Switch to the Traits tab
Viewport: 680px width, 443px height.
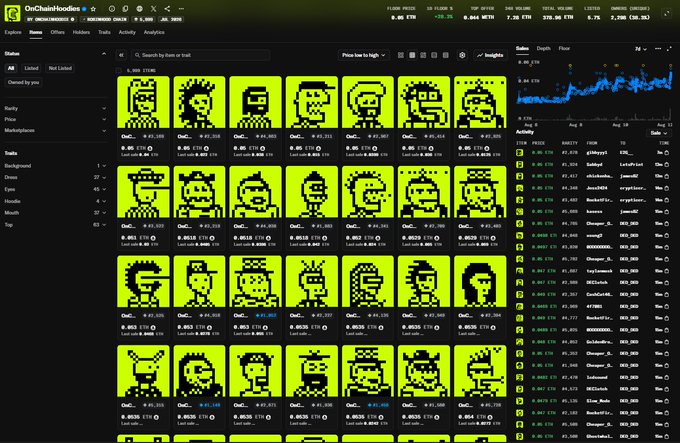[x=104, y=32]
